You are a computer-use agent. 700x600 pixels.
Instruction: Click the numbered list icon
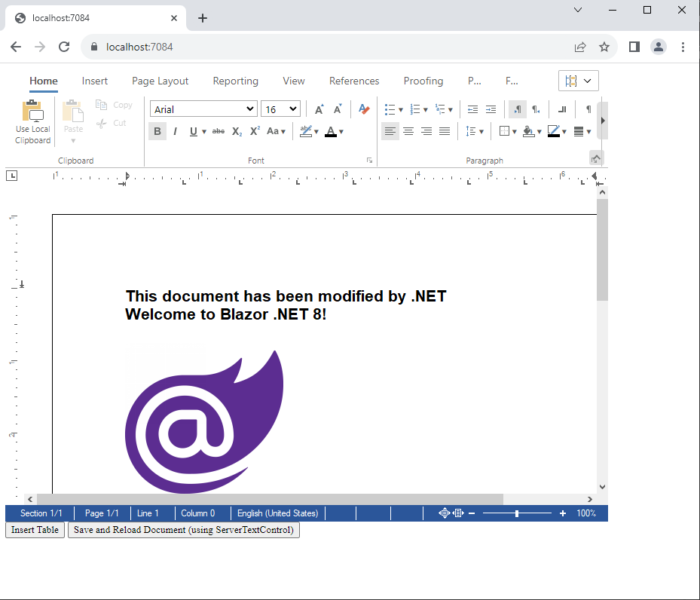415,109
